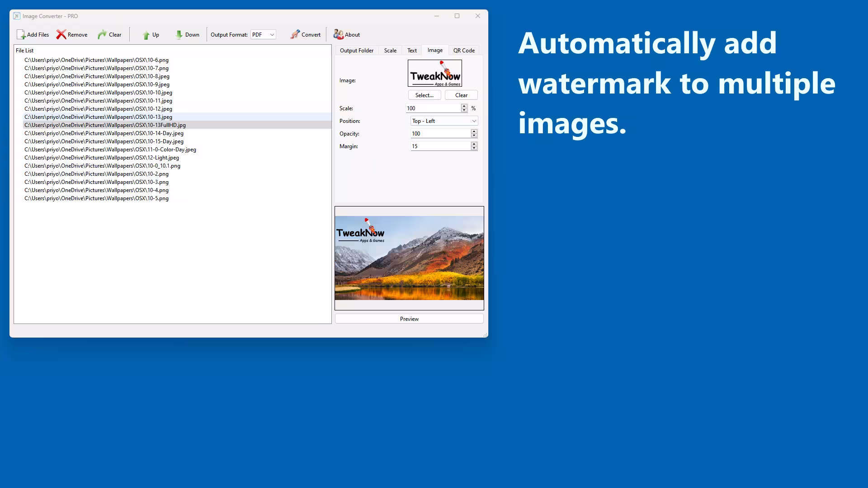868x488 pixels.
Task: Click the Add Files icon
Action: click(x=21, y=35)
